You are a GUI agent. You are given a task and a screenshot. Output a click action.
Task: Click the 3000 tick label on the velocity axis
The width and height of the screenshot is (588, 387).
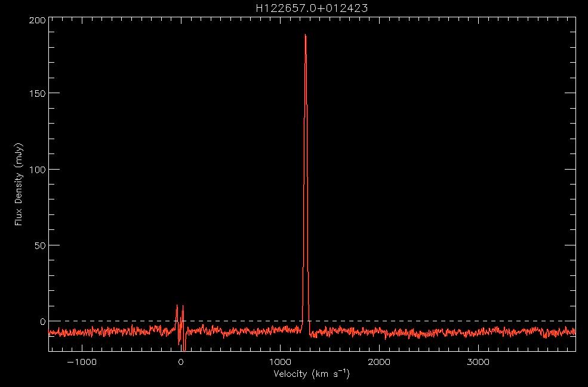[478, 362]
